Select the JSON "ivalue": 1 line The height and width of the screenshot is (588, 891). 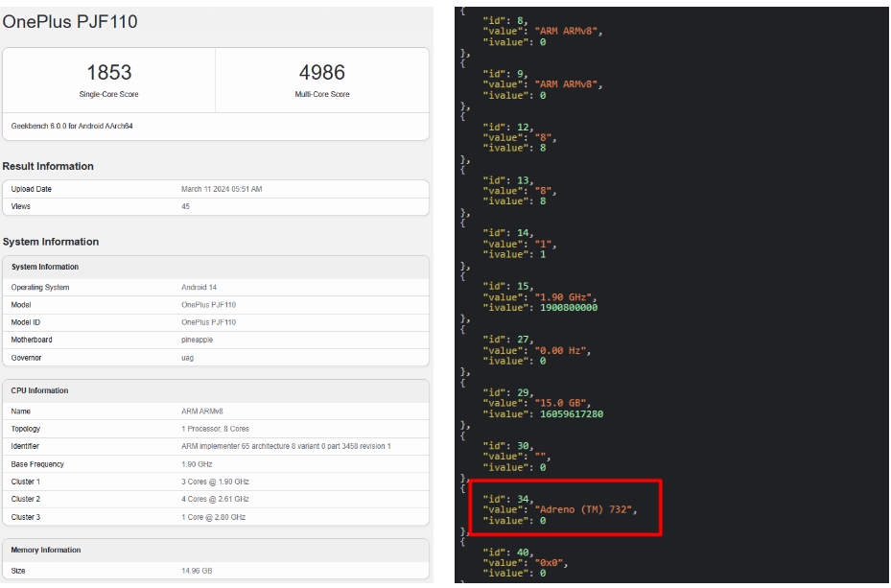coord(514,254)
